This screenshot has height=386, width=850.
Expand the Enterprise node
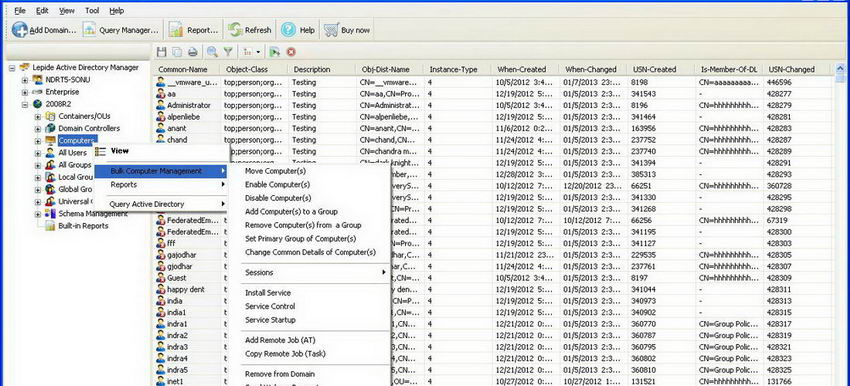pos(25,92)
